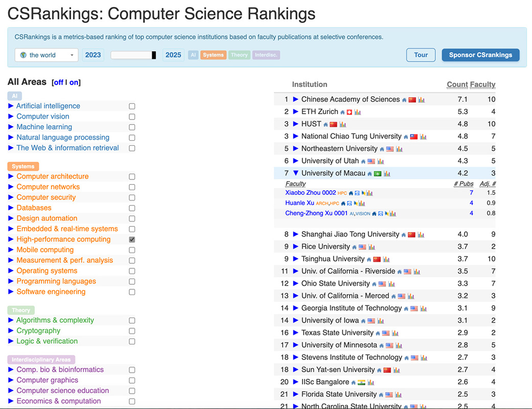Viewport: 532px width, 409px height.
Task: Select the Theory area tag
Action: coord(239,55)
